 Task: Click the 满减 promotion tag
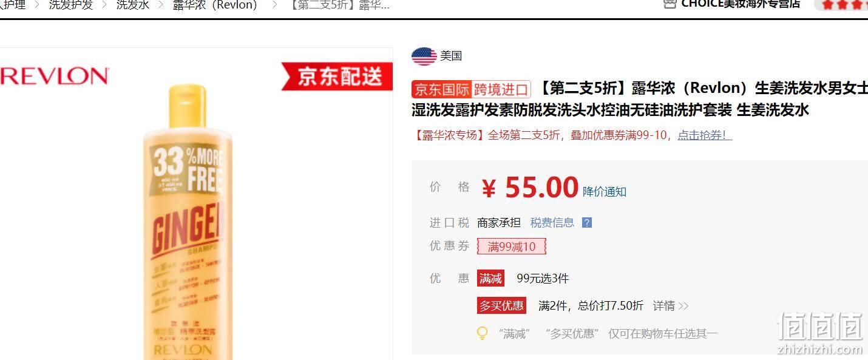tap(490, 279)
